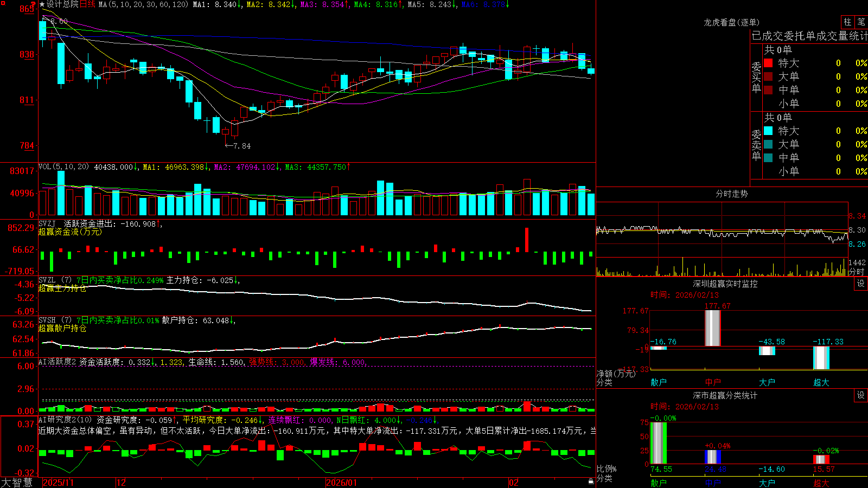Image resolution: width=868 pixels, height=488 pixels.
Task: Select the 超大 category in 深市超赢分类统计
Action: click(821, 483)
